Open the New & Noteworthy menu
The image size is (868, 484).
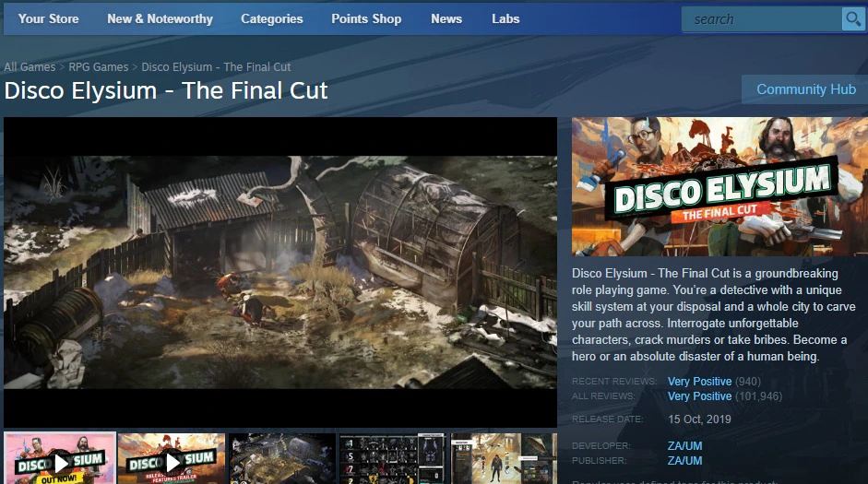[x=160, y=18]
